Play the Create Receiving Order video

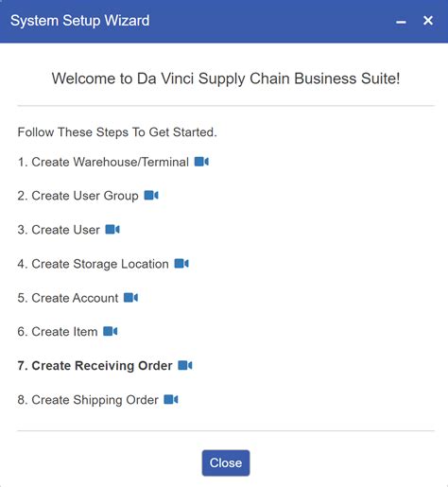(185, 366)
